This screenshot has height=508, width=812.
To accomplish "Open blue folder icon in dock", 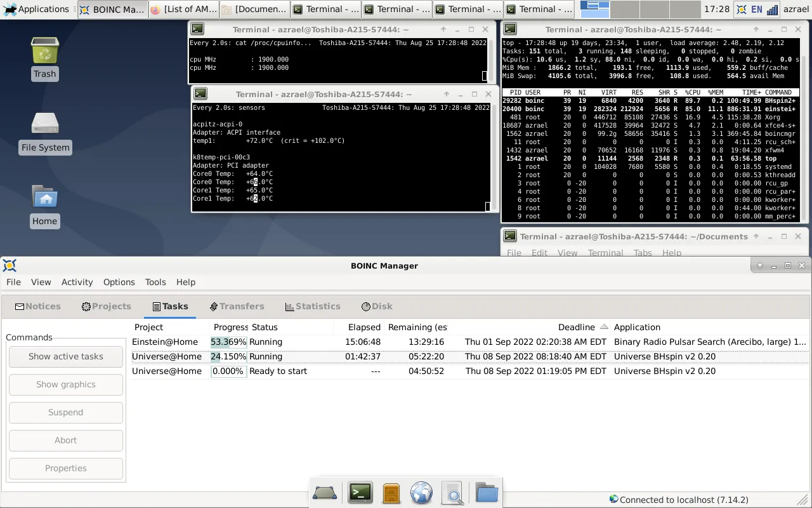I will click(x=487, y=493).
